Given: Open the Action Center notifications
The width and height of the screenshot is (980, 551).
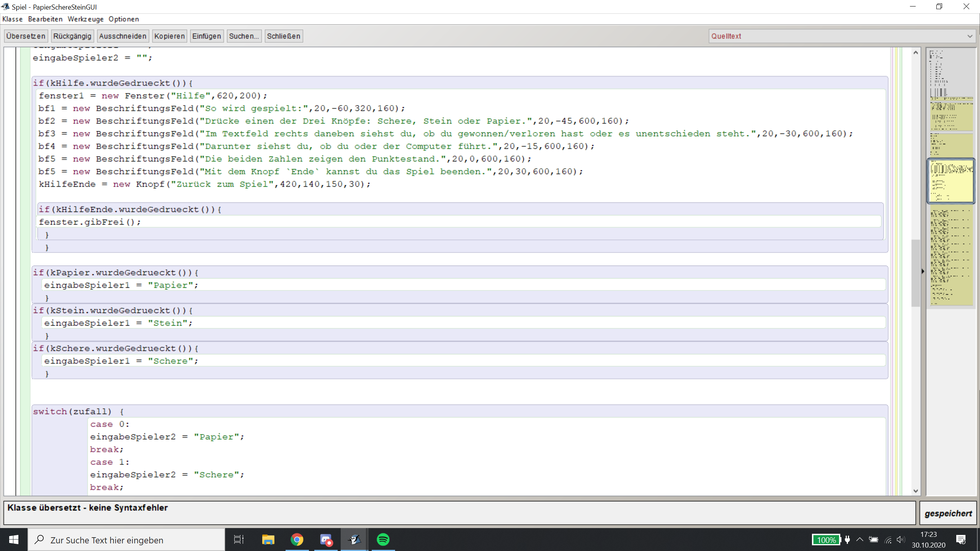Looking at the screenshot, I should [x=962, y=540].
